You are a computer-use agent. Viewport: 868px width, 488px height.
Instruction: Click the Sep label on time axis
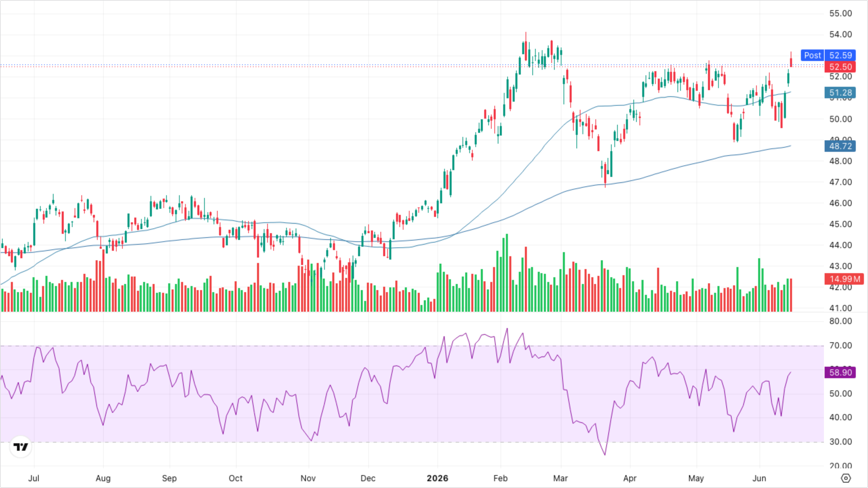click(x=169, y=478)
